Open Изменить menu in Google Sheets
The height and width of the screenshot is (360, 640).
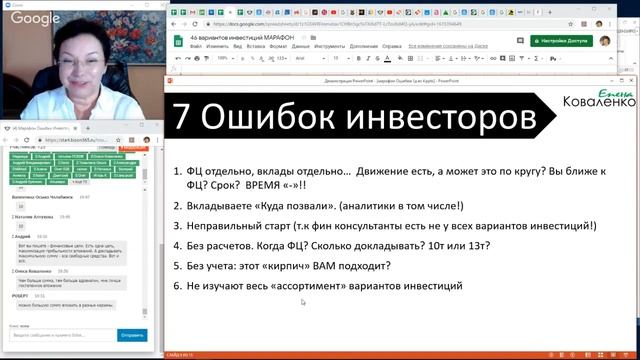[218, 47]
